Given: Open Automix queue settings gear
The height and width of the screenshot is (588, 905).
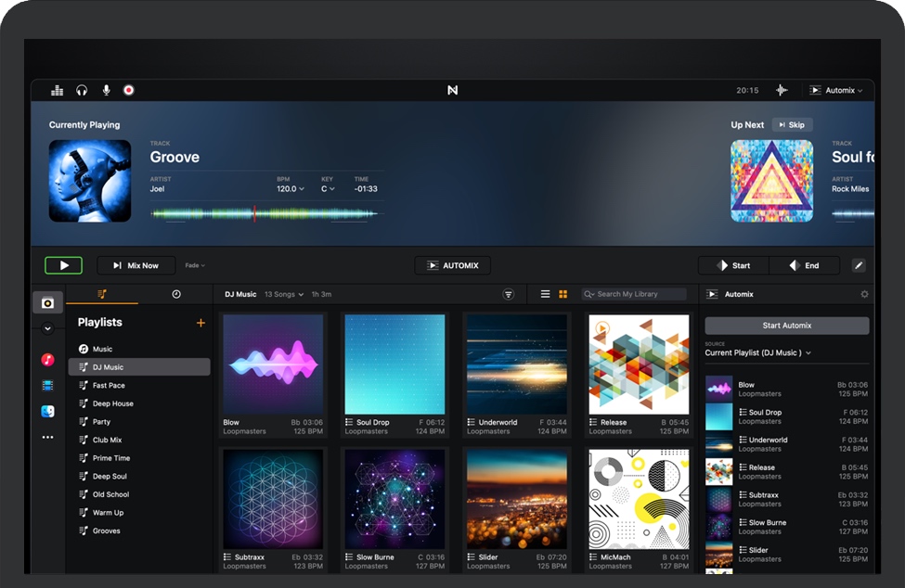Looking at the screenshot, I should (864, 295).
